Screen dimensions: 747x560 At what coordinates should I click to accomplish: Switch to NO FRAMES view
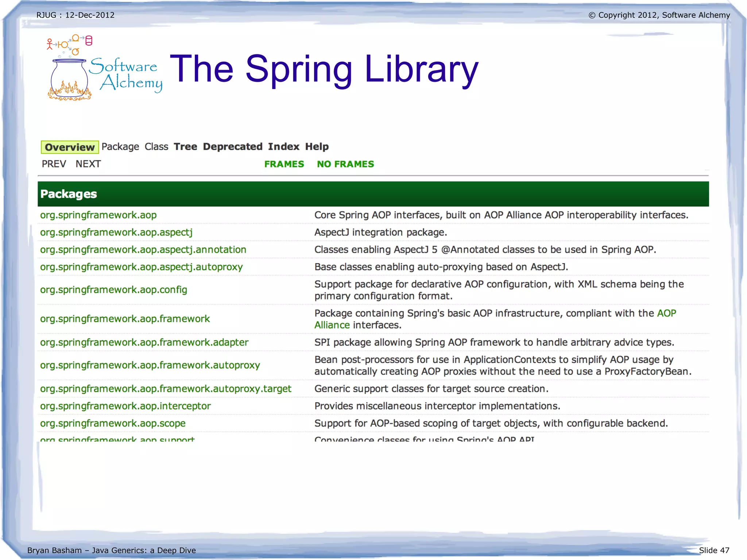click(x=345, y=164)
